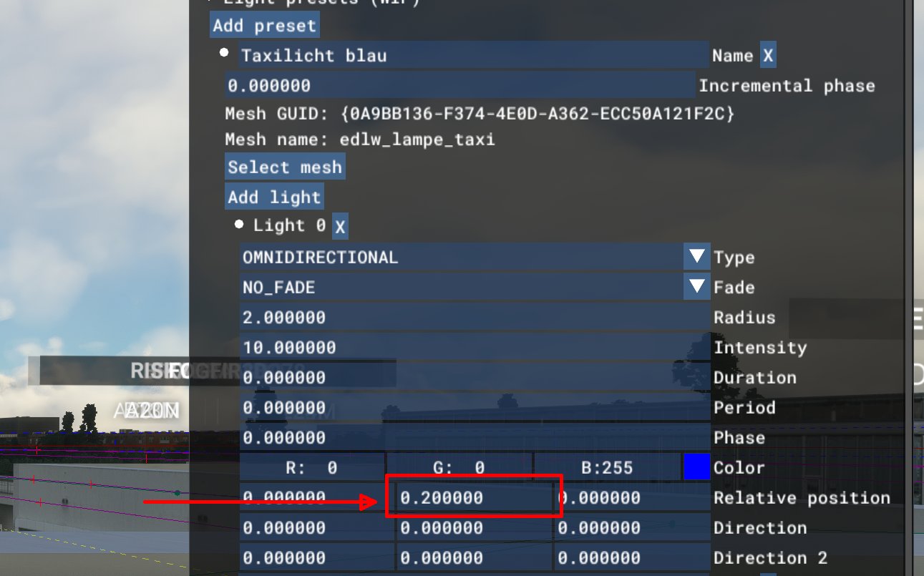The image size is (924, 576).
Task: Edit first Direction 2 value field
Action: click(x=317, y=557)
